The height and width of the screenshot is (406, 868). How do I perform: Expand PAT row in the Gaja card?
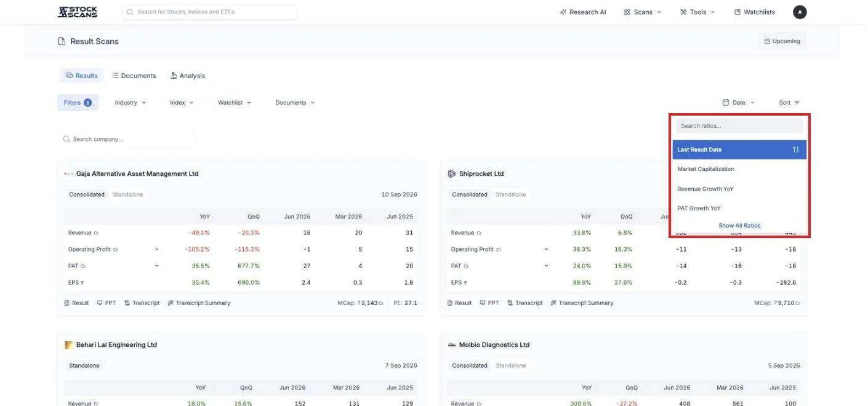[156, 266]
